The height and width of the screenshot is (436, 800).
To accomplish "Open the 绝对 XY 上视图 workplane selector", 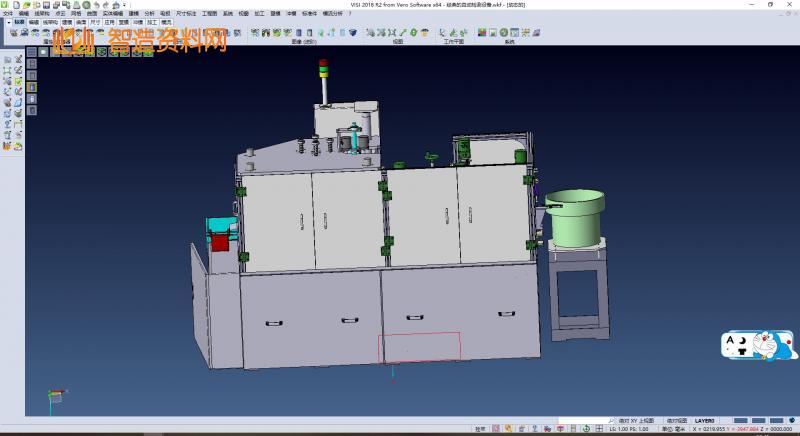I will tap(638, 420).
